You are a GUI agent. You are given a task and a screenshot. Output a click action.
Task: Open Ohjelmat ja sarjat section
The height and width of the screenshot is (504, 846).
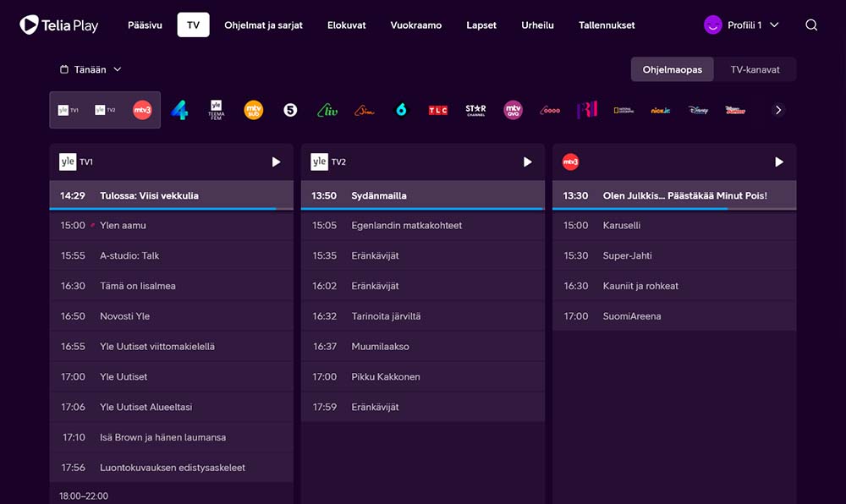pos(263,25)
